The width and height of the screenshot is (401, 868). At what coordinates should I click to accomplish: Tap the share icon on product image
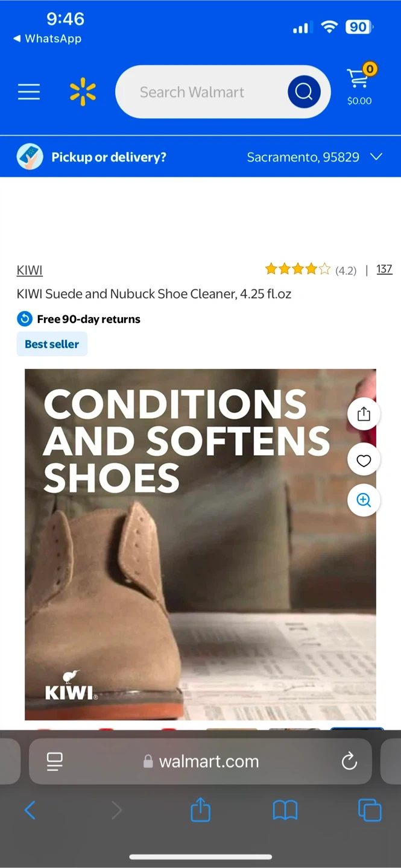[x=364, y=414]
